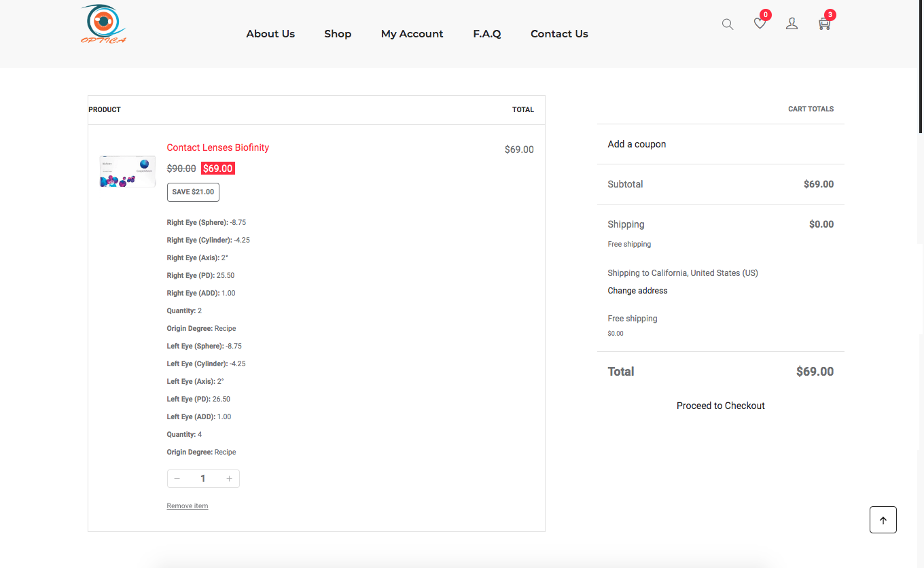Image resolution: width=924 pixels, height=568 pixels.
Task: Click the Biofinity product thumbnail
Action: [128, 172]
